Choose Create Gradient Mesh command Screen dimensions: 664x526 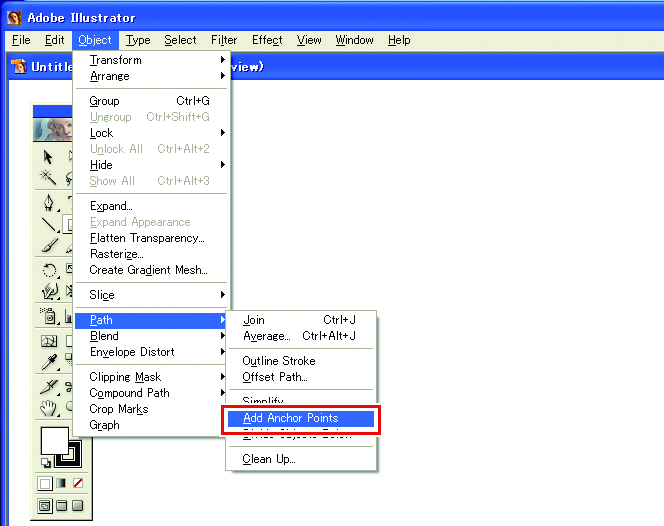pyautogui.click(x=148, y=270)
